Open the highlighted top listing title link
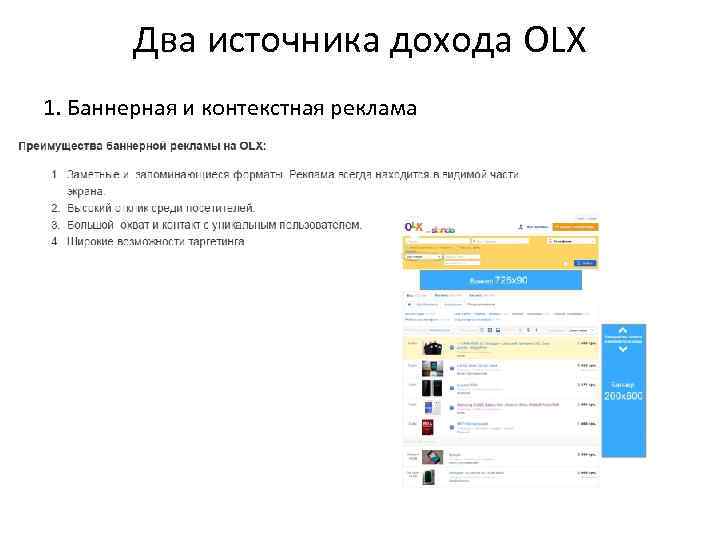 click(503, 345)
